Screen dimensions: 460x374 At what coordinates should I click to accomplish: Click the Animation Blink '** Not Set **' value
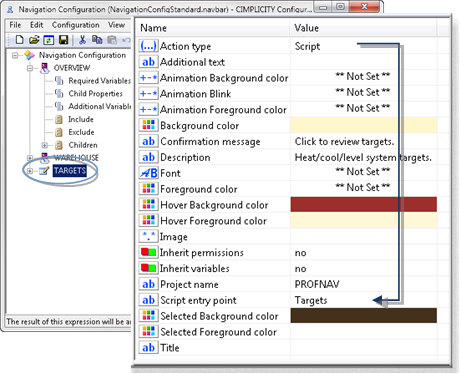point(363,92)
